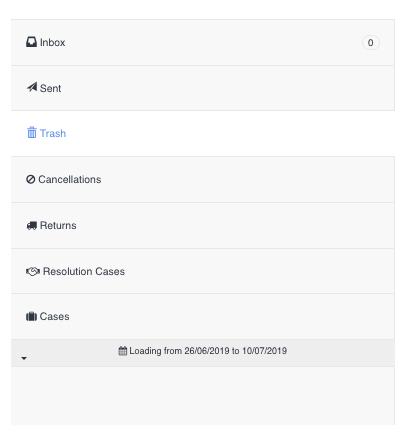Viewport: 405px width, 425px height.
Task: Select the Trash folder label
Action: pyautogui.click(x=53, y=133)
